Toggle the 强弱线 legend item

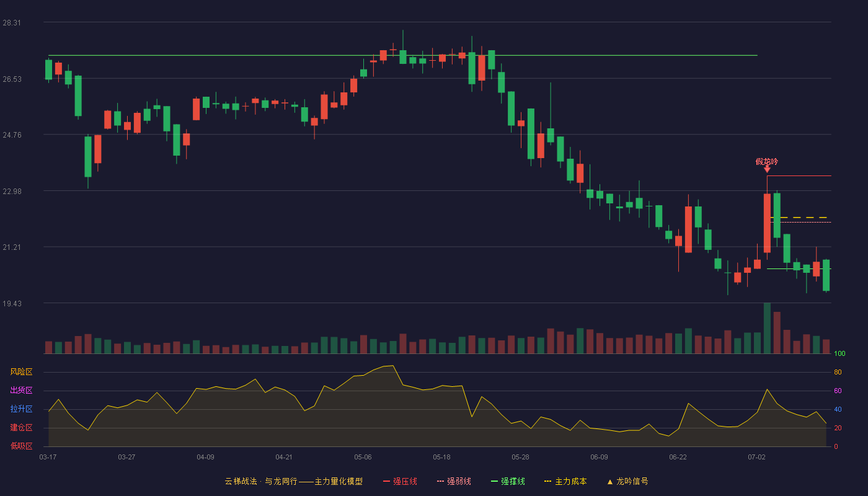[454, 481]
